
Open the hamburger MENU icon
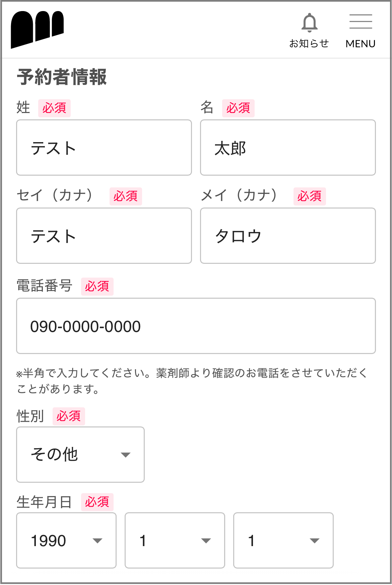[361, 22]
